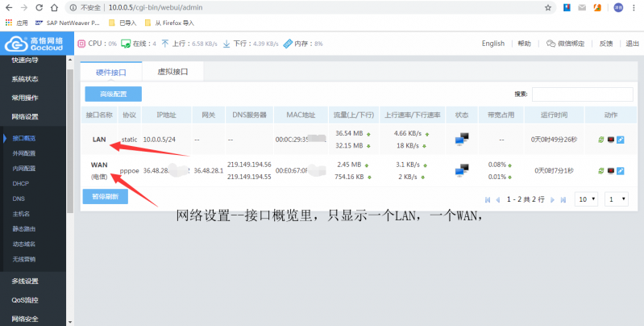Viewport: 644px width, 326px height.
Task: Expand 网络安全 in the sidebar
Action: tap(25, 319)
